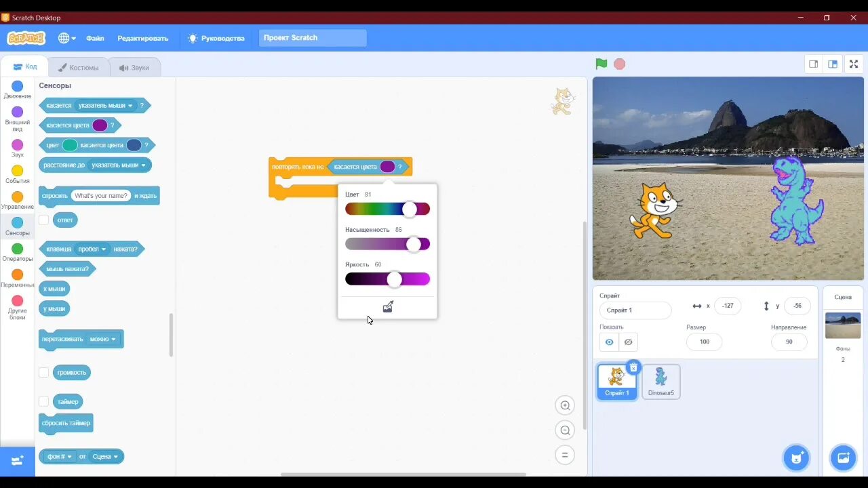This screenshot has width=868, height=488.
Task: Switch to the Костюмы tab
Action: pyautogui.click(x=78, y=67)
